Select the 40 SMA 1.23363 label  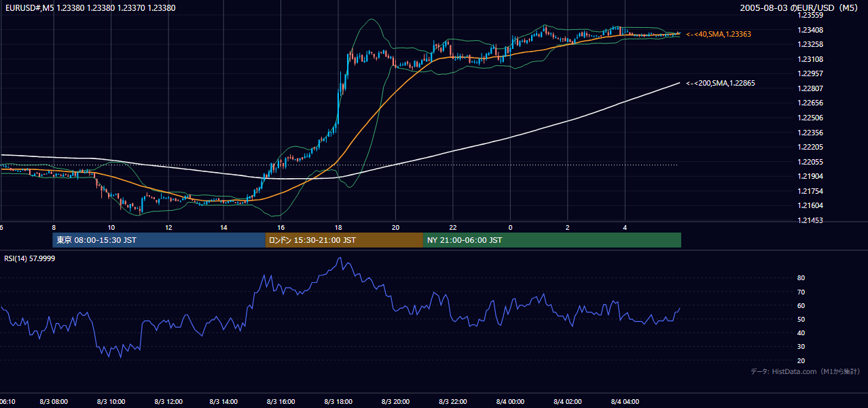[719, 34]
